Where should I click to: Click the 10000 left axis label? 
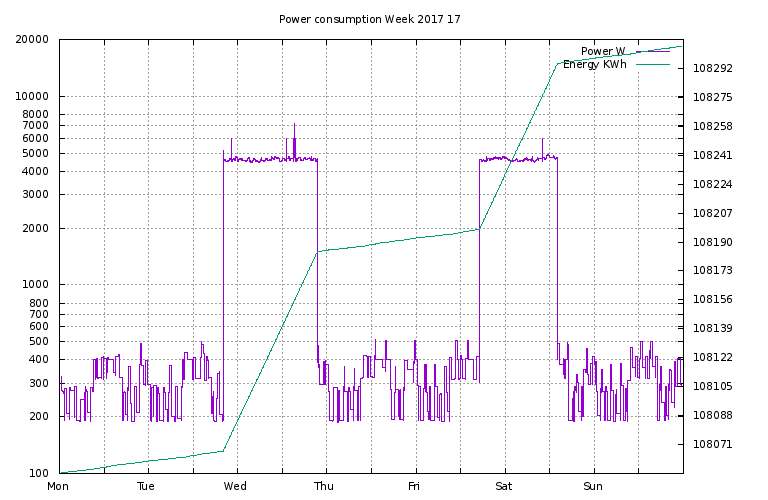pos(32,96)
